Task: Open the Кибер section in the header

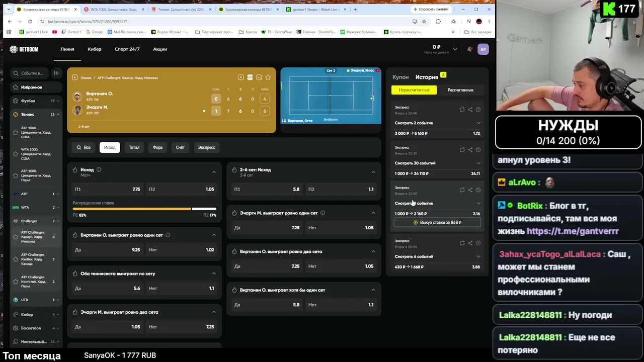Action: click(94, 49)
